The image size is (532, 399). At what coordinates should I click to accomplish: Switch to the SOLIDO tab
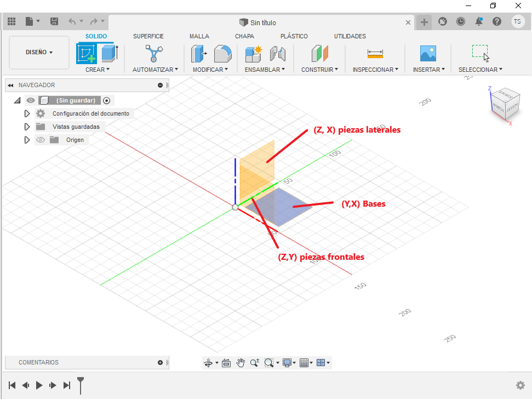pos(96,36)
